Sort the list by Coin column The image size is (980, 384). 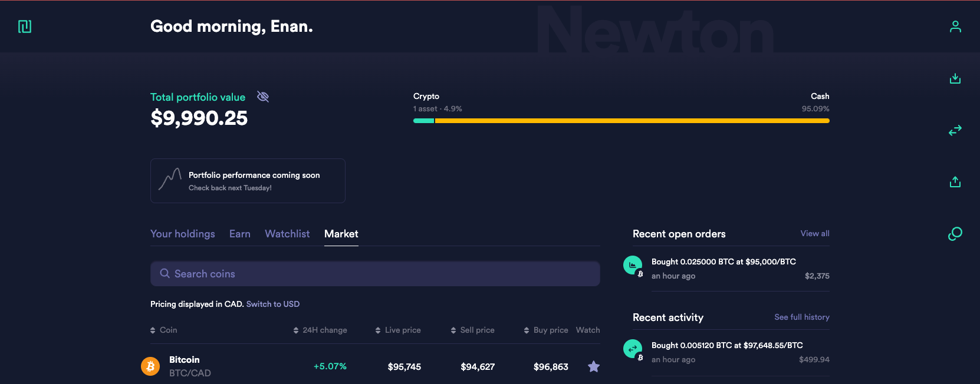click(x=164, y=330)
